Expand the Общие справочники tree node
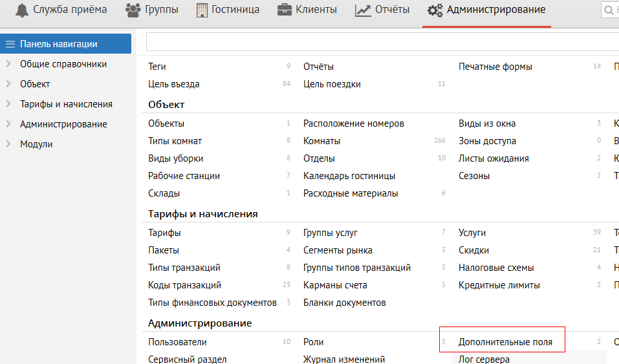 pyautogui.click(x=8, y=64)
